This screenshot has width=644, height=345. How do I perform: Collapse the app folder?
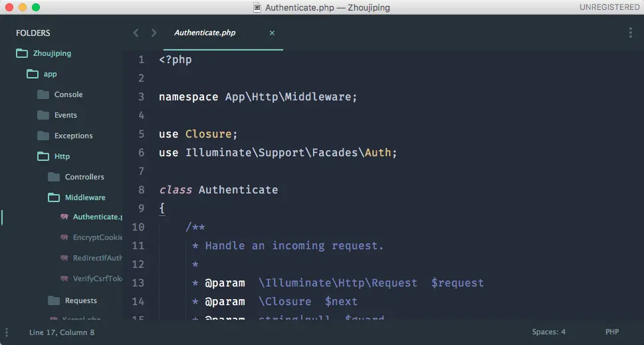pyautogui.click(x=50, y=74)
